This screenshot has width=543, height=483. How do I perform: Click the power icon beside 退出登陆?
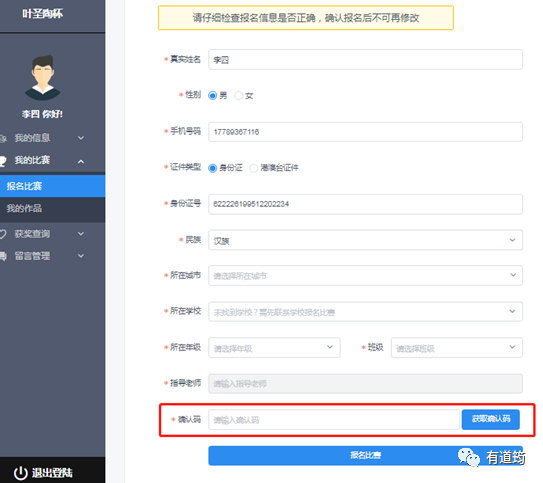[x=20, y=473]
